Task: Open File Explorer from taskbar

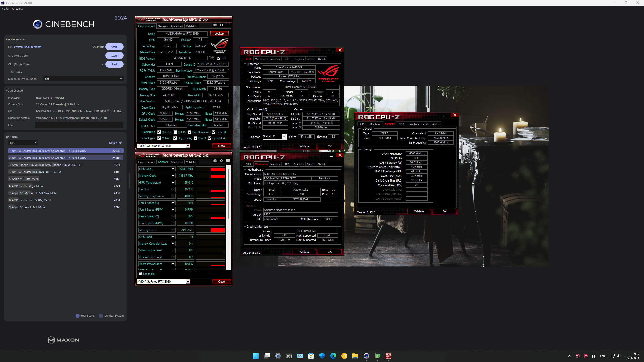Action: tap(355, 356)
